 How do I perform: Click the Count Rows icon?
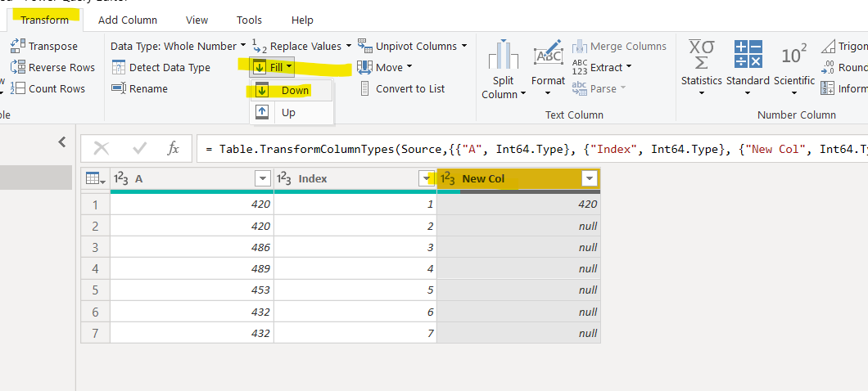click(x=18, y=88)
